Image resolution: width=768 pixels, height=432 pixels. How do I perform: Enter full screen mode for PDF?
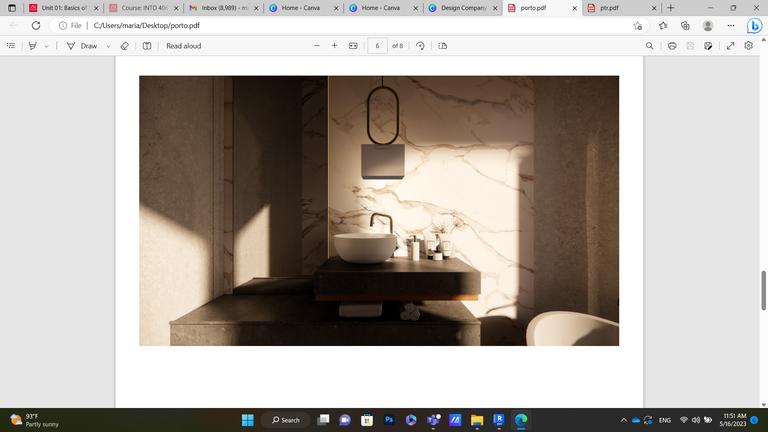coord(730,46)
